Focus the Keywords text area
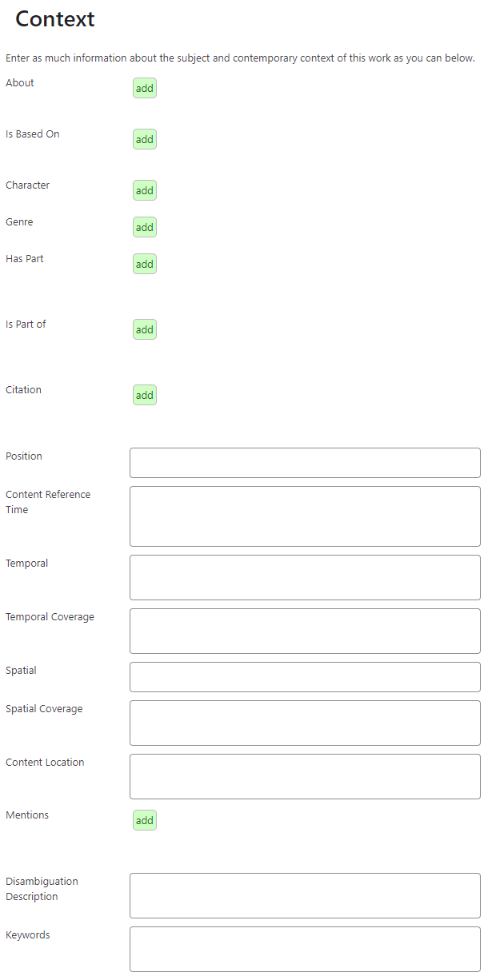The image size is (488, 980). tap(305, 949)
